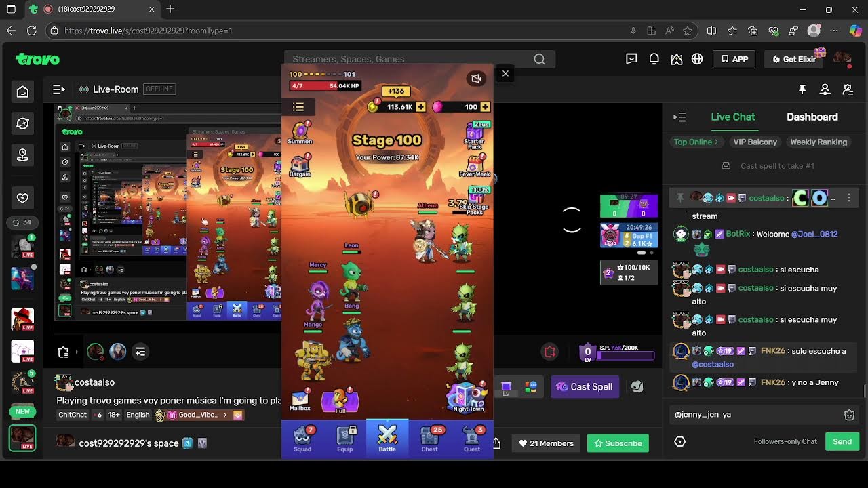Viewport: 868px width, 488px height.
Task: Open Fever Week event
Action: click(x=475, y=167)
